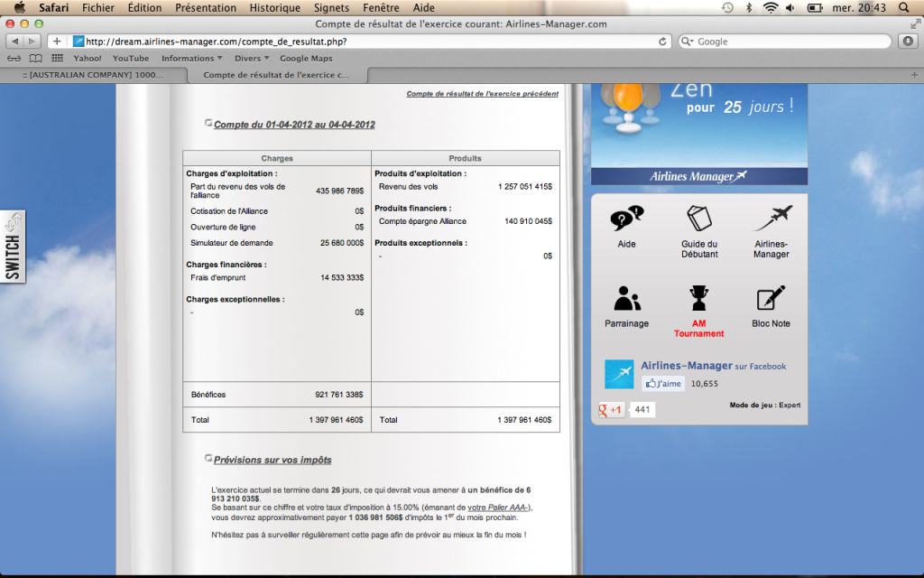The width and height of the screenshot is (924, 578).
Task: Click the Airlines-Manager Facebook page logo
Action: click(619, 374)
